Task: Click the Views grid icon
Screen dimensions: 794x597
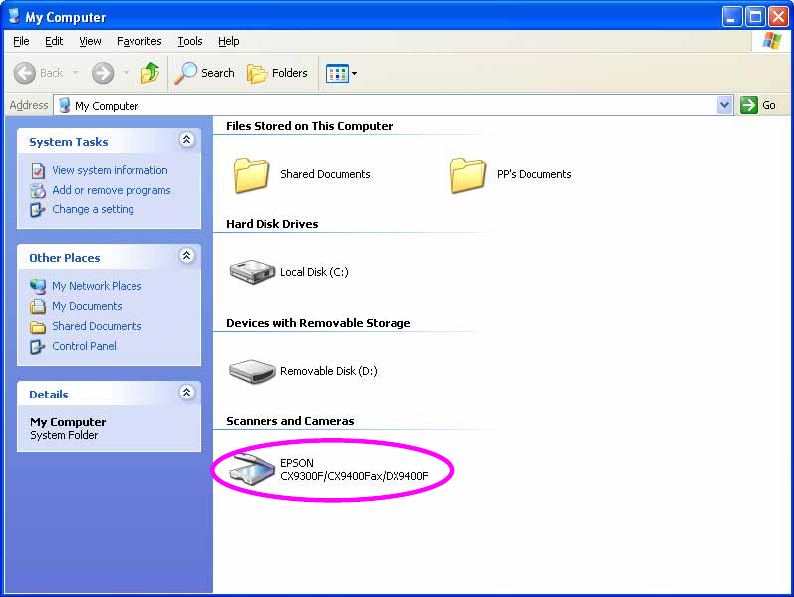Action: coord(337,73)
